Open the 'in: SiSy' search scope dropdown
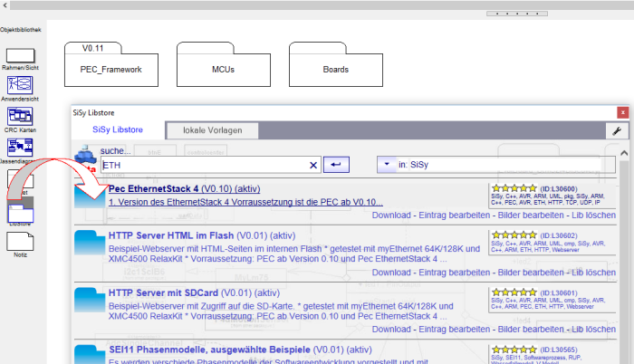This screenshot has height=364, width=634. 388,165
